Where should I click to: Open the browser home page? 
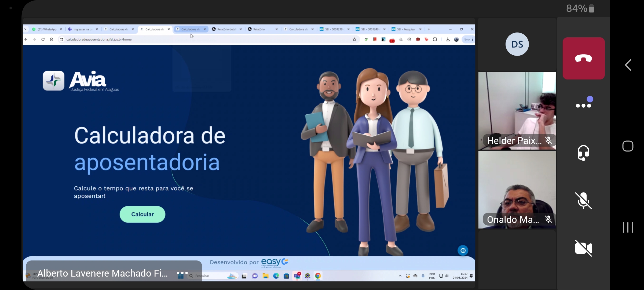coord(52,39)
